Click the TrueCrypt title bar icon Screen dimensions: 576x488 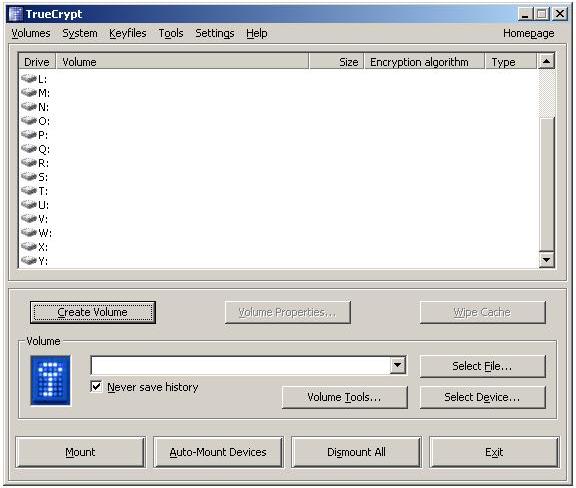15,14
